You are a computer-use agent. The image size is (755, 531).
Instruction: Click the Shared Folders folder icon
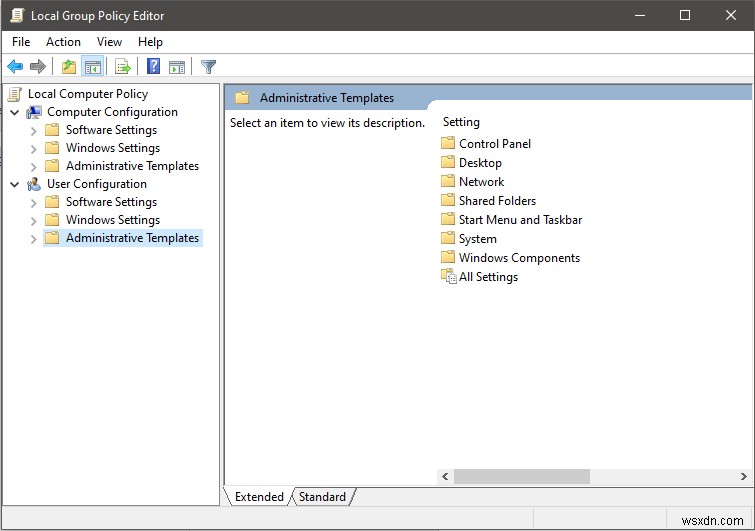[x=448, y=200]
